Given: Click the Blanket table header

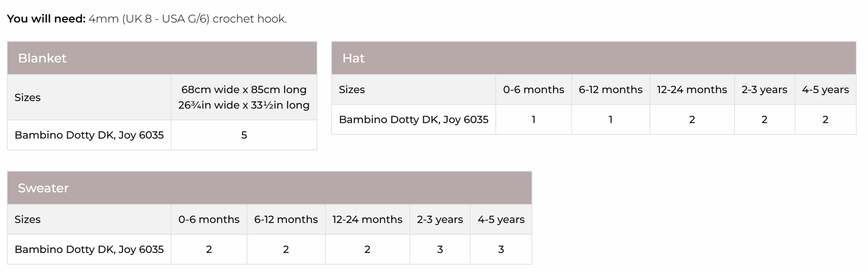Looking at the screenshot, I should point(42,58).
